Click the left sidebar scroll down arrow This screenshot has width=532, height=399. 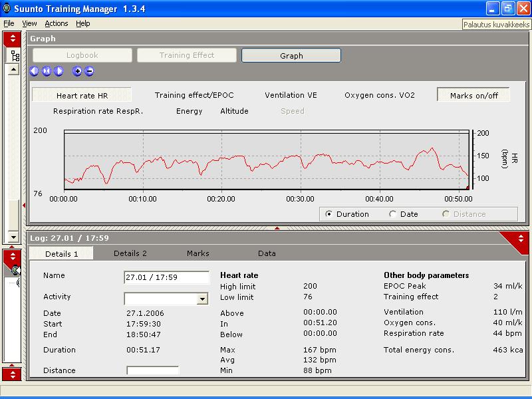point(13,237)
